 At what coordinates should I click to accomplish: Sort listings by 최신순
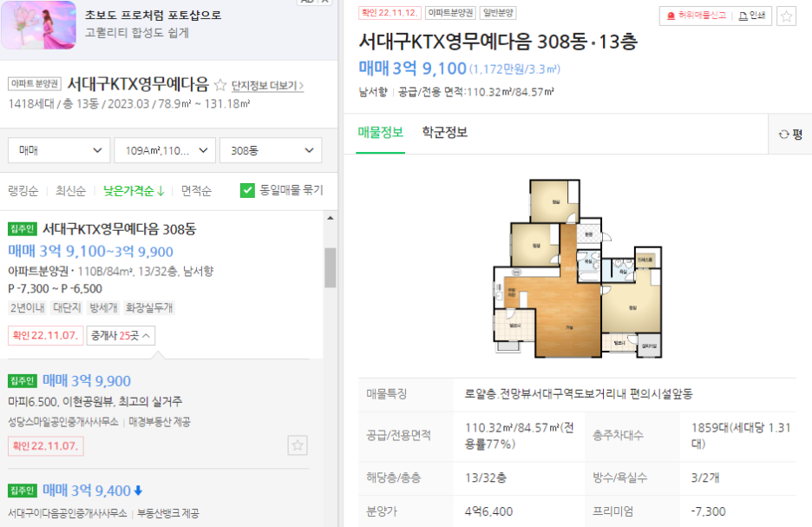click(x=70, y=191)
